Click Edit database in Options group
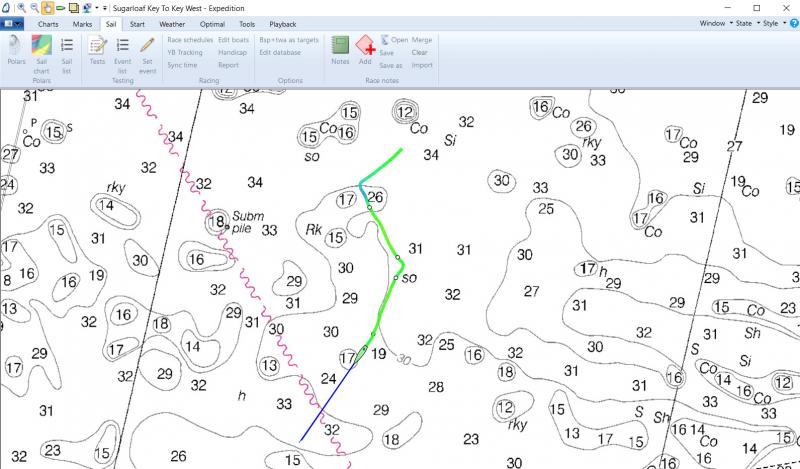The width and height of the screenshot is (800, 469). pos(281,52)
